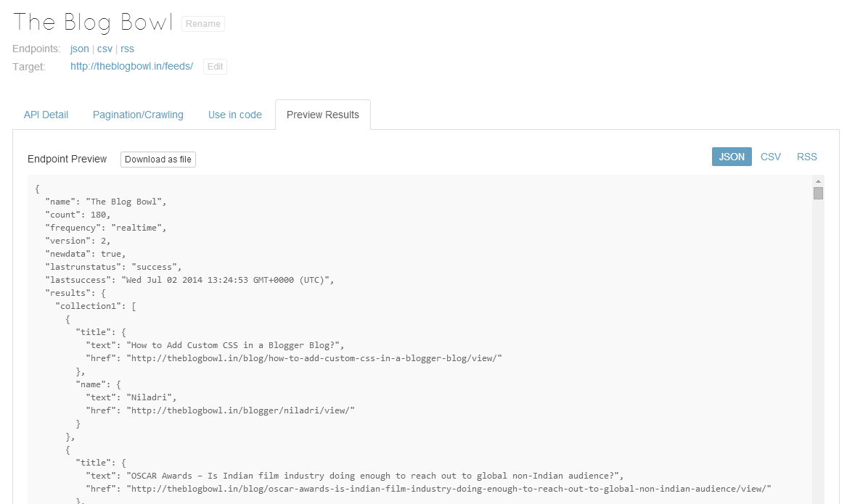
Task: Go to the Use in code tab
Action: (x=234, y=115)
